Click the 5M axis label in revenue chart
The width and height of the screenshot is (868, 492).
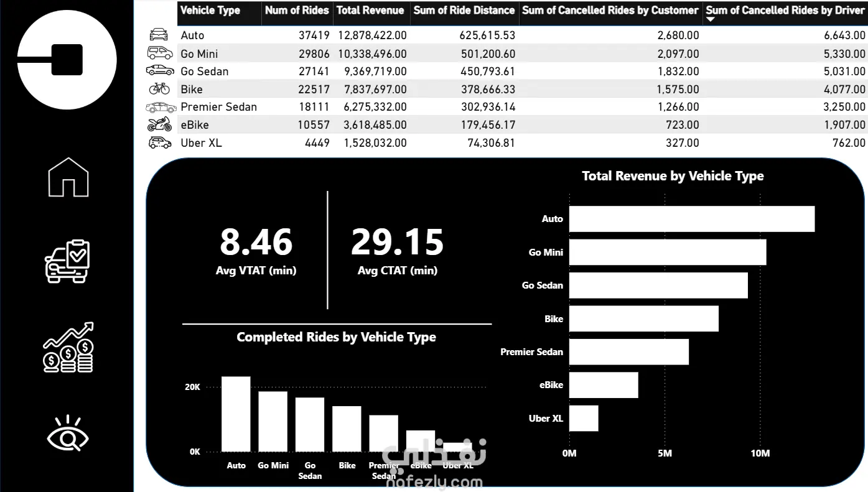tap(665, 453)
